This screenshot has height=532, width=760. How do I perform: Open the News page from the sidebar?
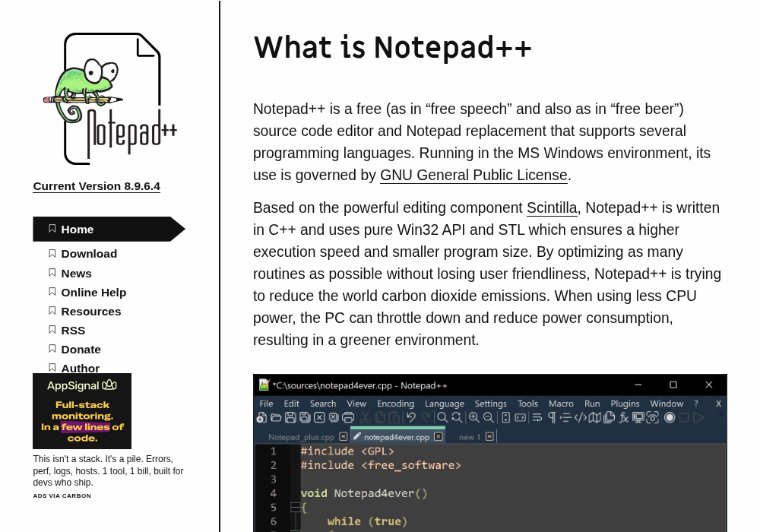76,274
